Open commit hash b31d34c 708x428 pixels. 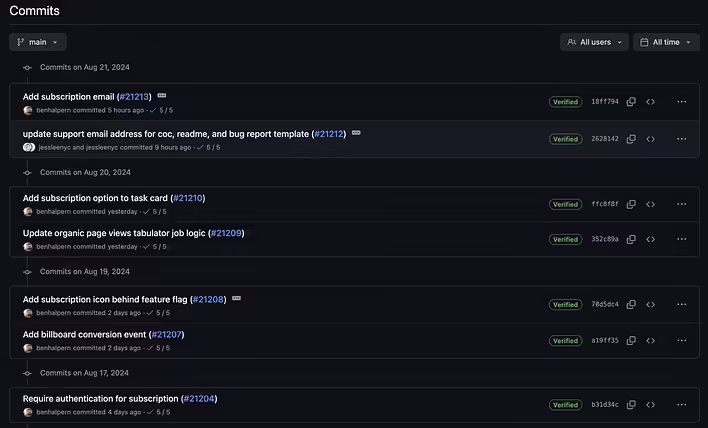coord(605,404)
